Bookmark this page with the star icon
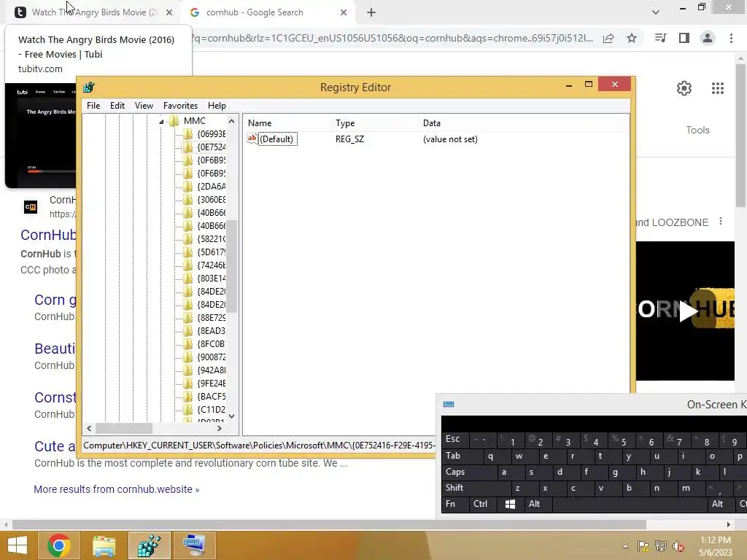The image size is (747, 560). click(x=632, y=38)
